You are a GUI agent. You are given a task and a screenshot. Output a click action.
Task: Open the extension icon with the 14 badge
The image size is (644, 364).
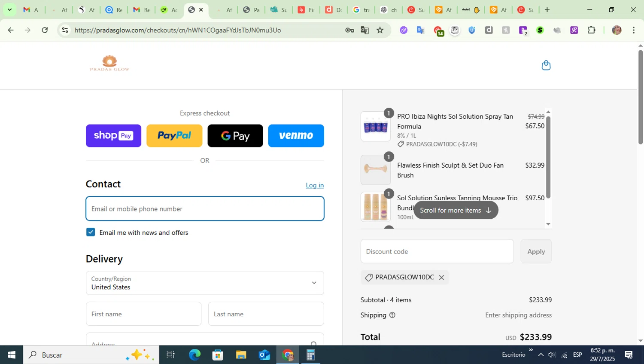click(438, 31)
